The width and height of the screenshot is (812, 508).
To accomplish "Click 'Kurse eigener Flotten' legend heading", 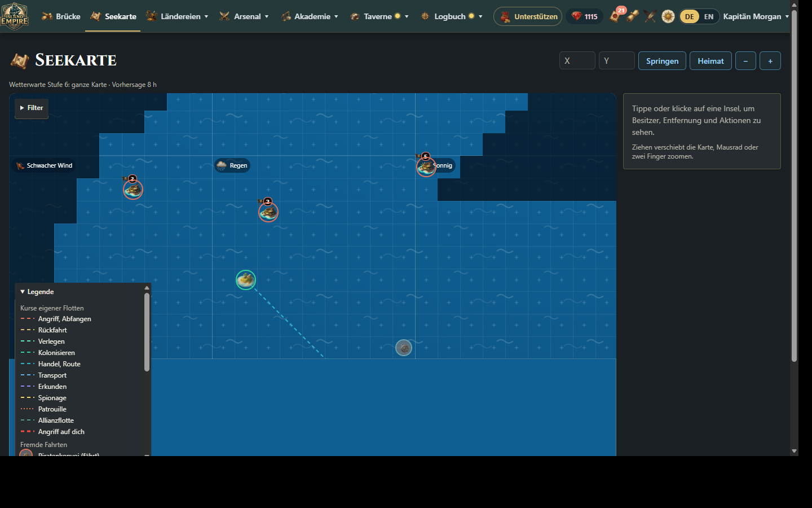I will point(52,308).
